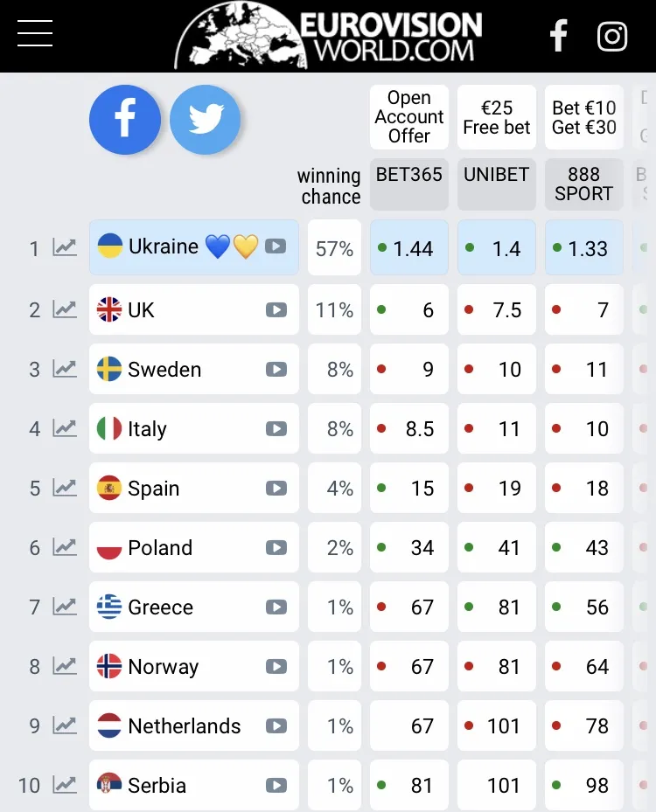This screenshot has height=812, width=656.
Task: Open Instagram from the header
Action: point(612,36)
